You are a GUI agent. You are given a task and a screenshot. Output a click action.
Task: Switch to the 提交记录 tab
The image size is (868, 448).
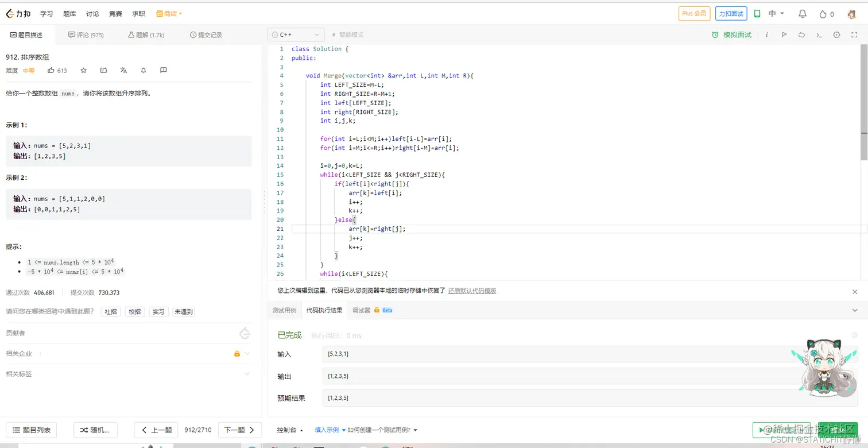206,35
